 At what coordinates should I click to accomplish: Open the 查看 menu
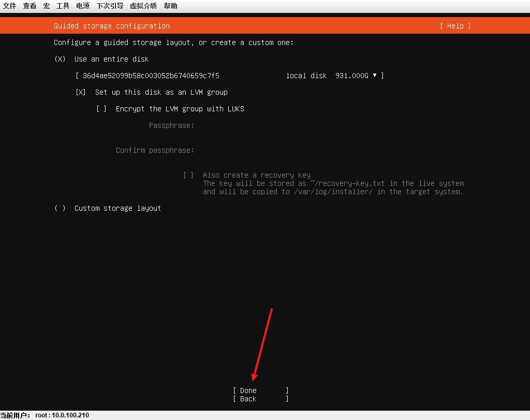click(x=30, y=6)
